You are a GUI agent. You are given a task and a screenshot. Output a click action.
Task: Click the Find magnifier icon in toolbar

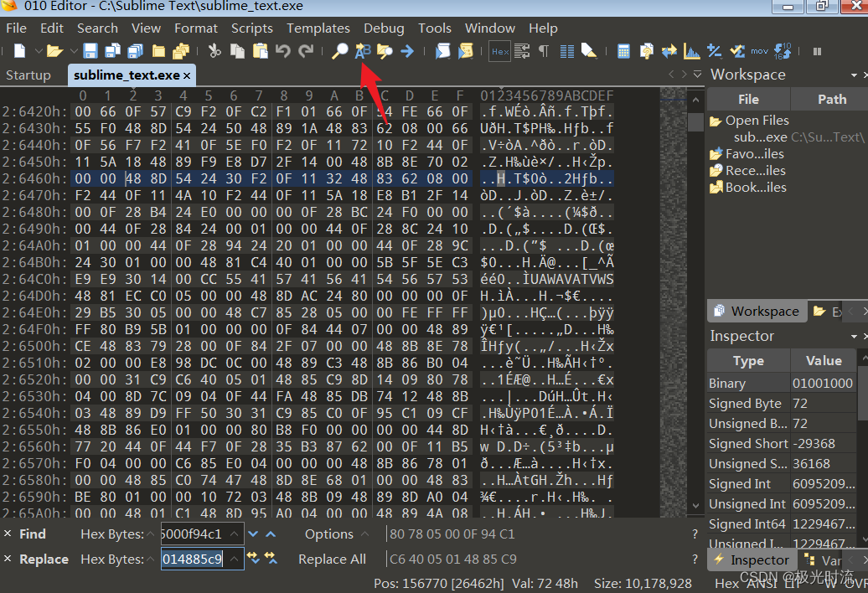[x=339, y=51]
